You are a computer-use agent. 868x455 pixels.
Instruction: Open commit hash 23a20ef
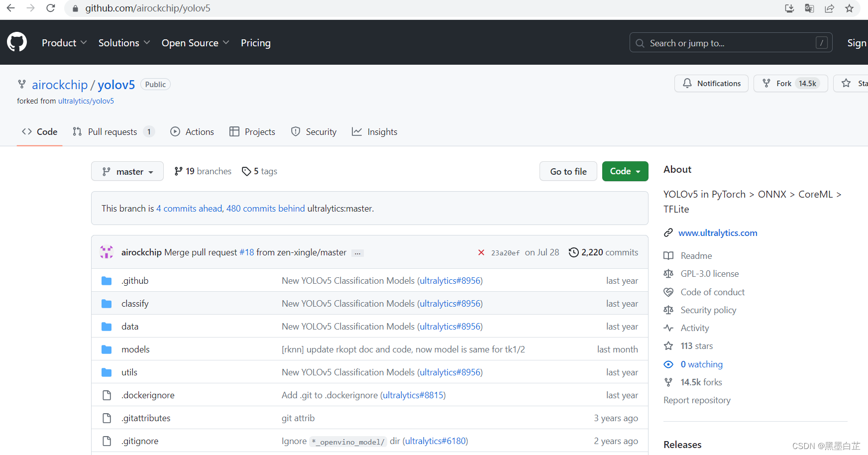point(505,253)
